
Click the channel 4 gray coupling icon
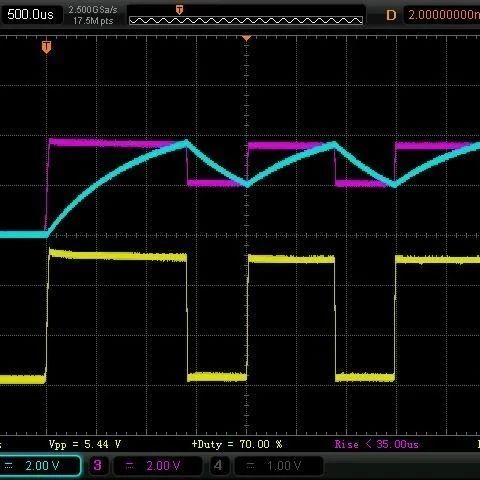(x=251, y=466)
